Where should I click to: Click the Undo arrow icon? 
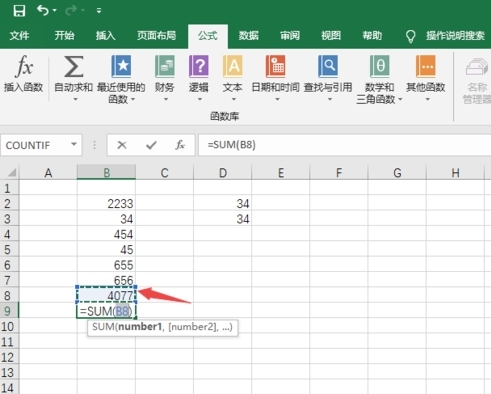[x=43, y=10]
